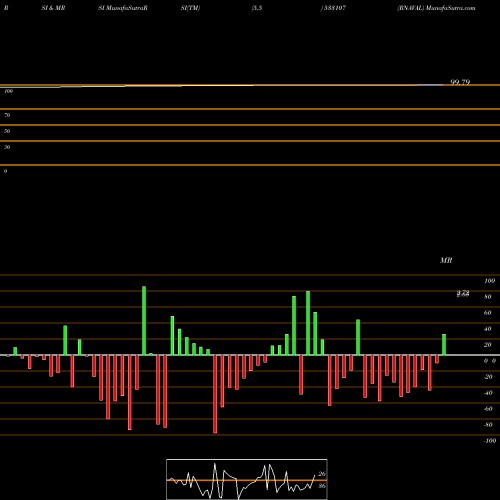Click the 99.79 RSI value label

tap(460, 82)
